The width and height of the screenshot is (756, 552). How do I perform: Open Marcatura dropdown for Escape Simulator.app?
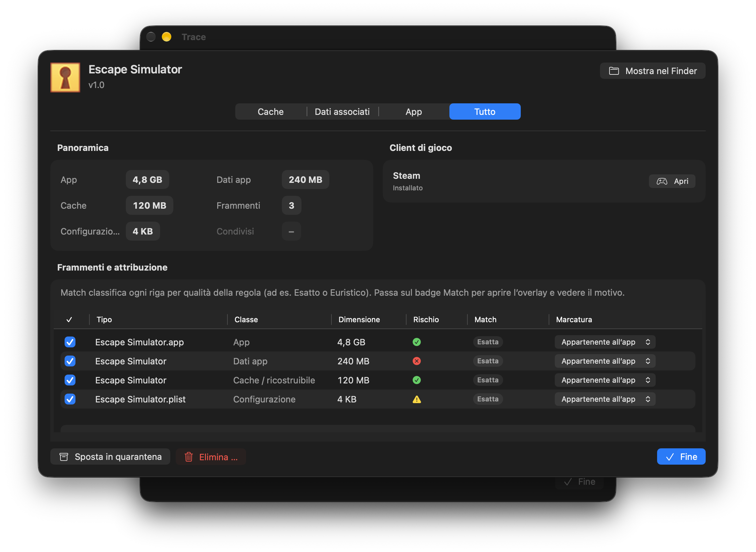605,342
